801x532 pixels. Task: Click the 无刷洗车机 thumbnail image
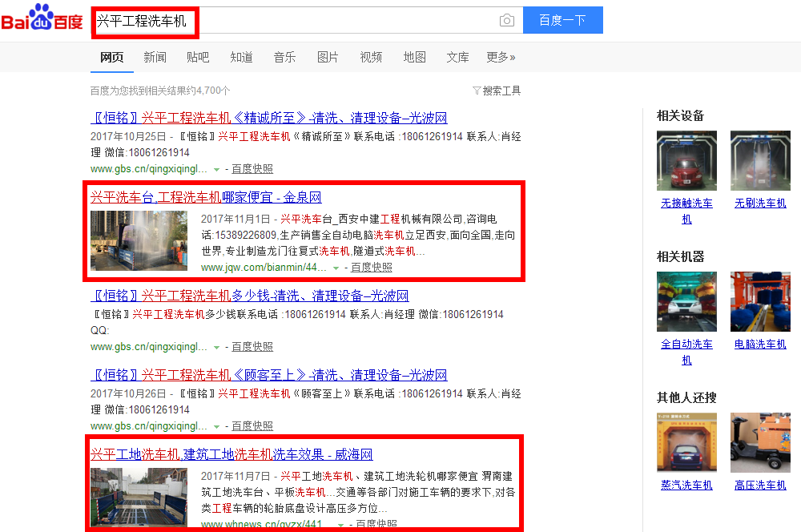[x=760, y=160]
